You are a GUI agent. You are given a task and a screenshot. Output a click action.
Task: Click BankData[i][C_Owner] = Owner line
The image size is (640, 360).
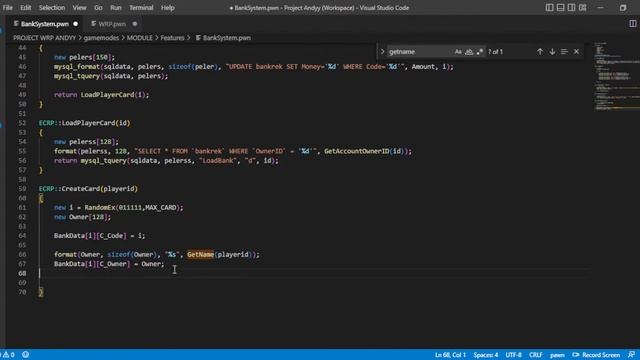[109, 264]
